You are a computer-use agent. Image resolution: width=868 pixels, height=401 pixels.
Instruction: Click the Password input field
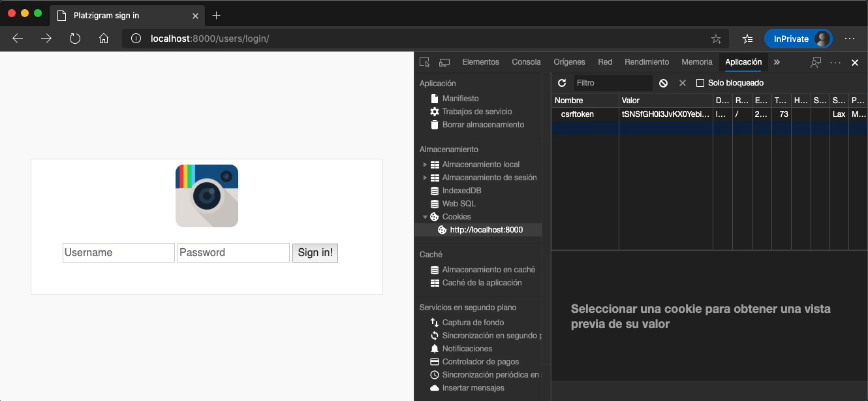click(234, 253)
